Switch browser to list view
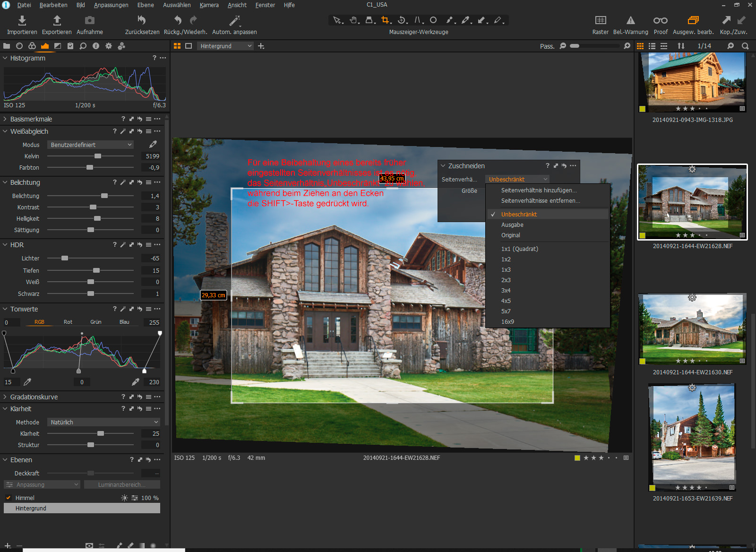Screen dimensions: 756x552 click(652, 46)
